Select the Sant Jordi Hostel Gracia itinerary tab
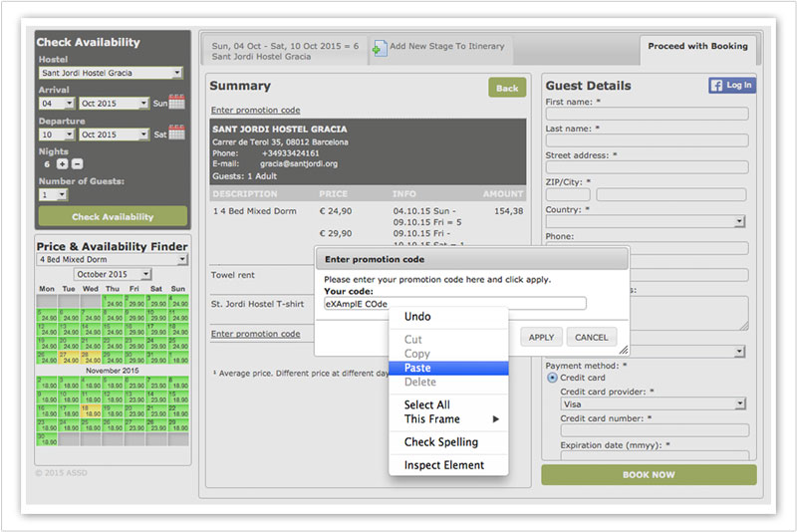Screen dimensions: 797x532 pos(285,51)
